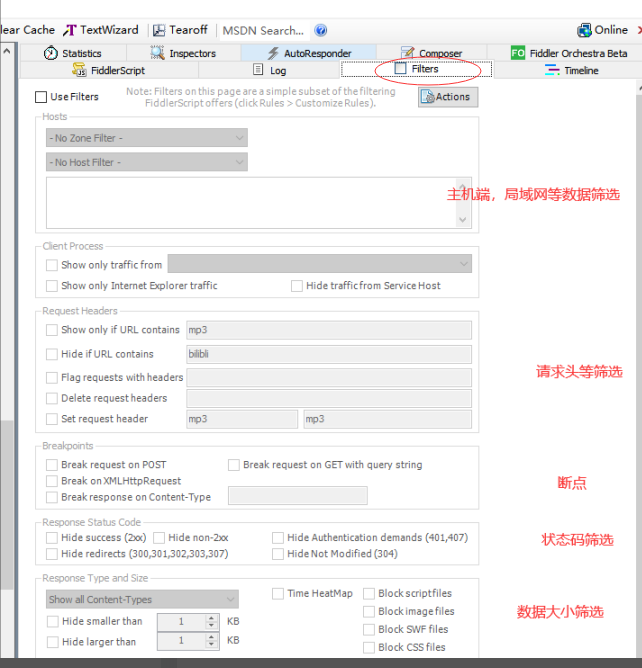
Task: Check Block SWF files
Action: tap(369, 630)
